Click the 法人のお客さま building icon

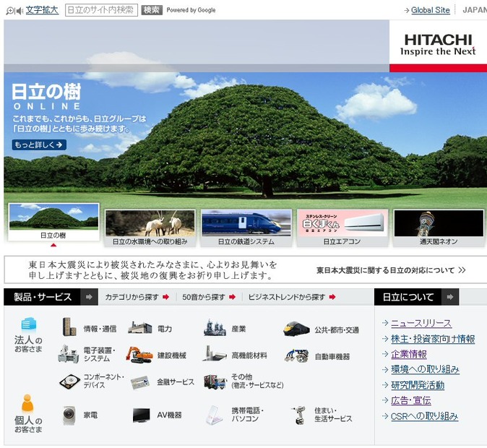coord(29,325)
